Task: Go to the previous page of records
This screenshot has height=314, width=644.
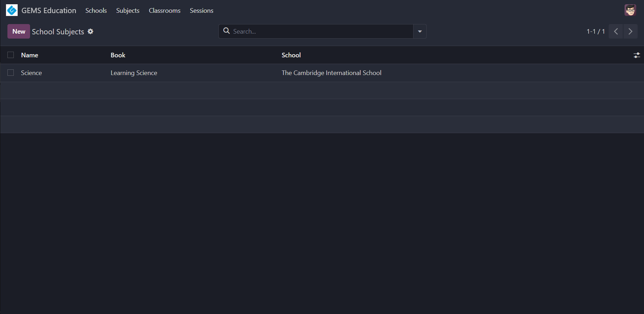Action: click(616, 31)
